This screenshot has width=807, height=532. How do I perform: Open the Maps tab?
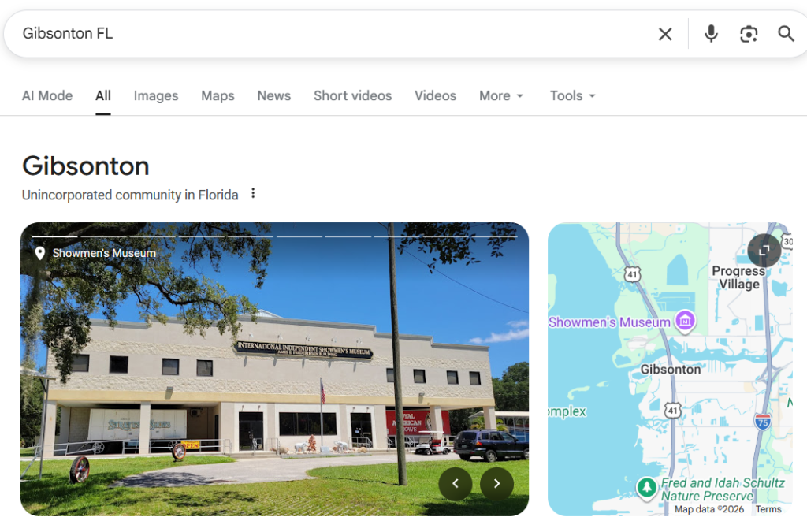[x=218, y=95]
